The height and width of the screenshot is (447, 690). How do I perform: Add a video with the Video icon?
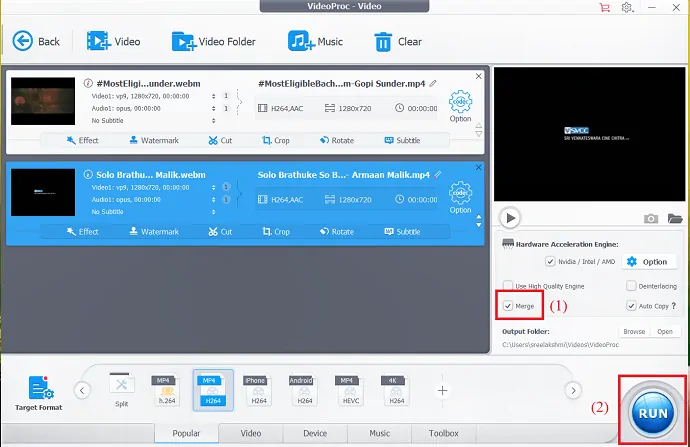point(98,41)
